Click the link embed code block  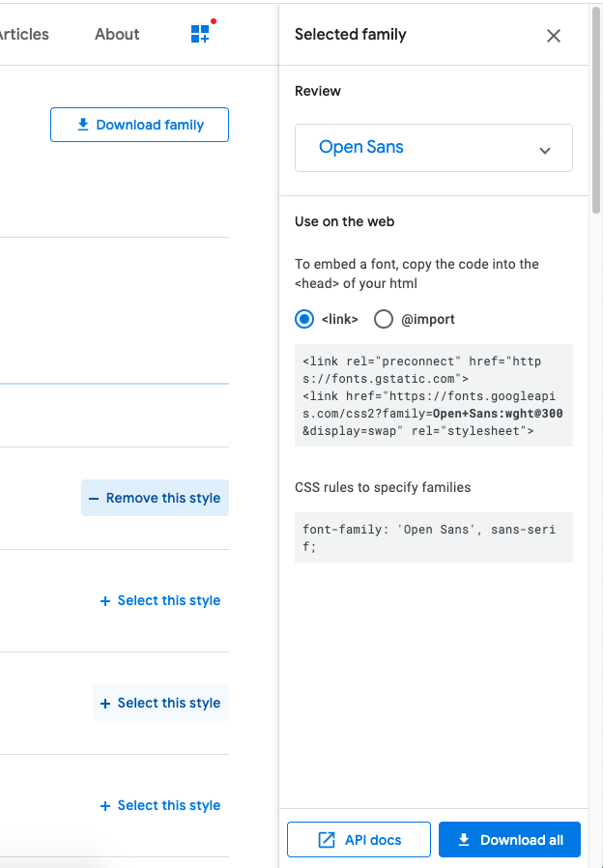click(433, 395)
